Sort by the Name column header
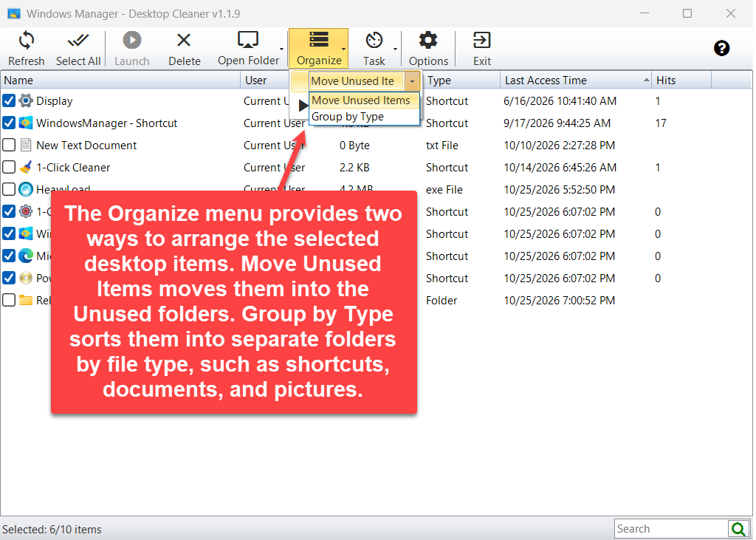The width and height of the screenshot is (756, 540). tap(120, 80)
